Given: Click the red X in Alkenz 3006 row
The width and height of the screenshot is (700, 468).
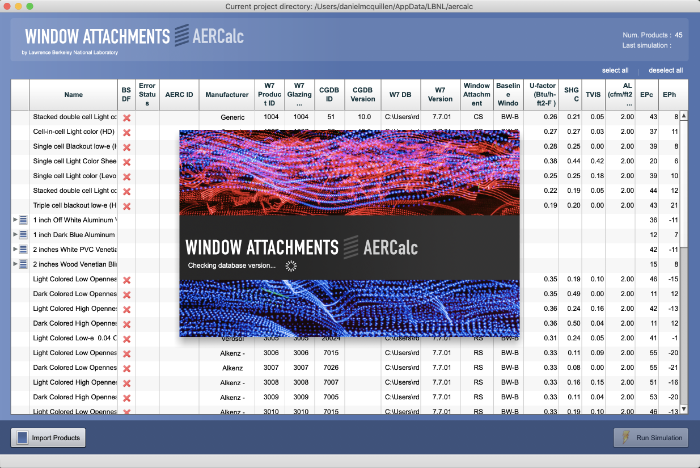Looking at the screenshot, I should (x=127, y=354).
